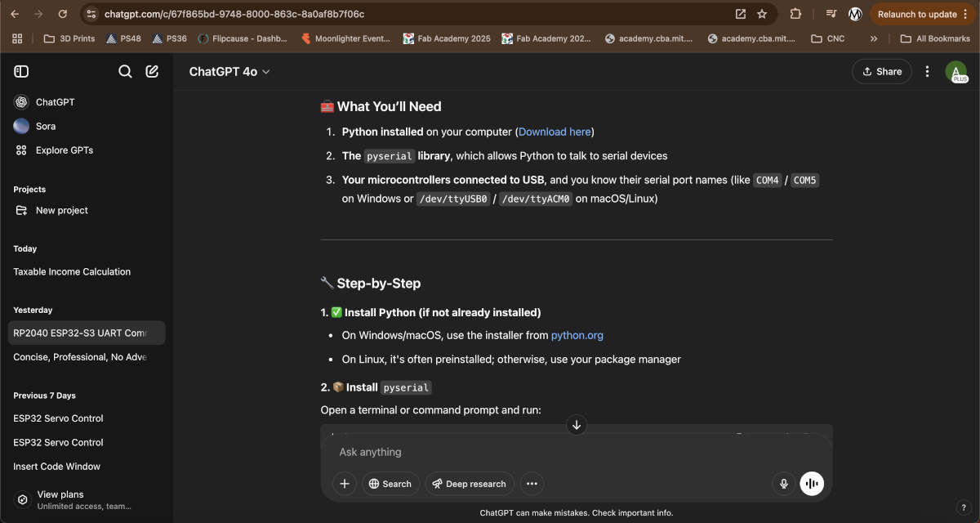Toggle Deep research tool in composer
This screenshot has height=523, width=980.
tap(470, 484)
